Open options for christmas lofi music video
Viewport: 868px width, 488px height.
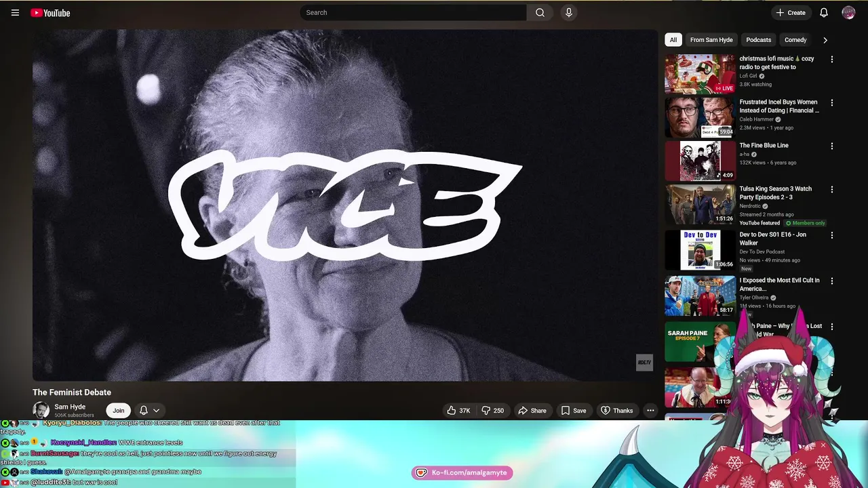tap(832, 60)
